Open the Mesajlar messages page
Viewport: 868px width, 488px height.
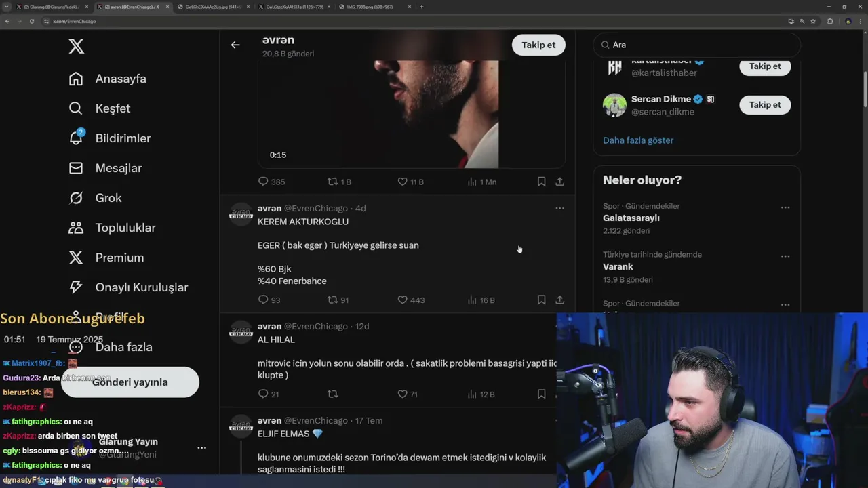click(x=105, y=168)
